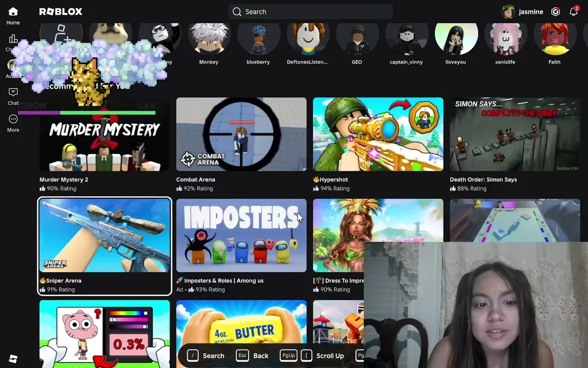
Task: Click the slash key Search hint icon
Action: (x=193, y=355)
